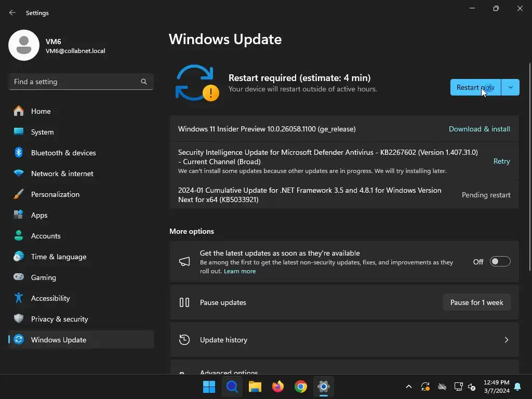Viewport: 532px width, 399px height.
Task: Click the Settings gear on taskbar
Action: pos(324,387)
